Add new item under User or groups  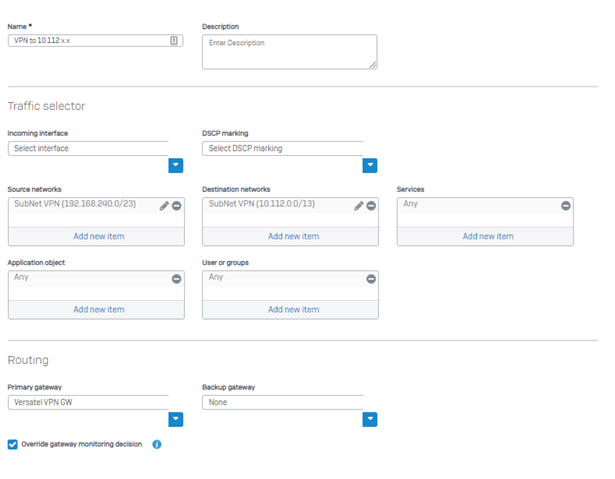[x=291, y=310]
